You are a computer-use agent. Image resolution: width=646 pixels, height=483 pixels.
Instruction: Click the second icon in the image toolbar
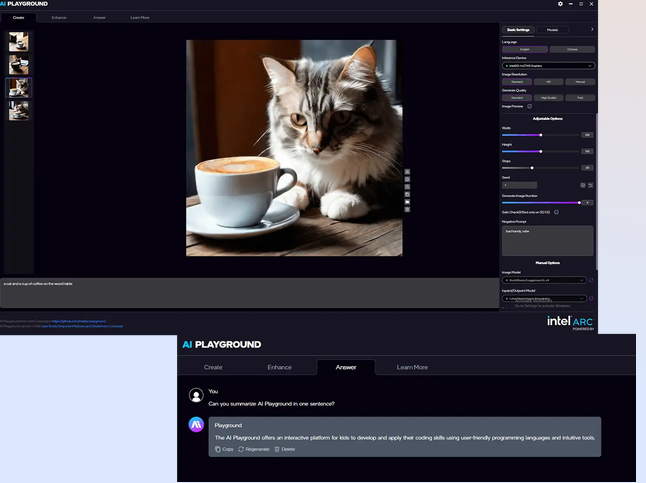click(407, 179)
